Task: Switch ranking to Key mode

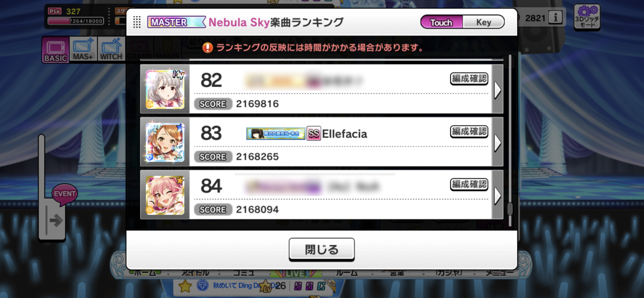Action: click(483, 22)
